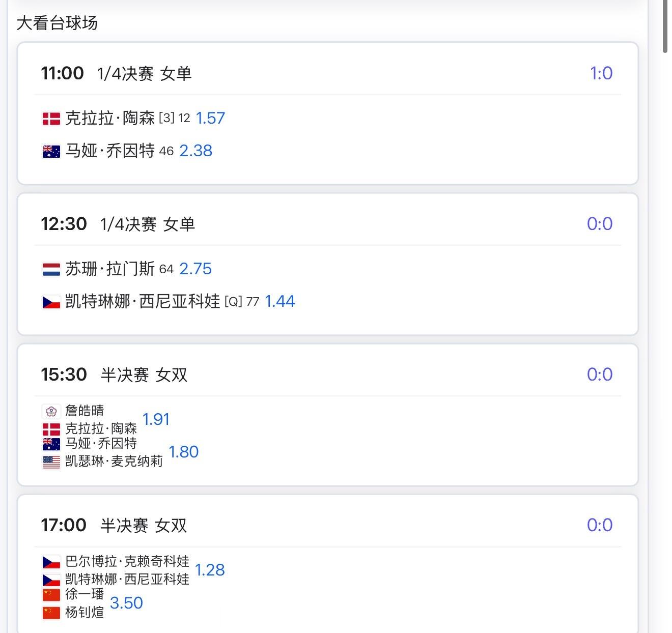Click the 3.50 odds for Chinese pair
672x633 pixels.
(x=126, y=603)
